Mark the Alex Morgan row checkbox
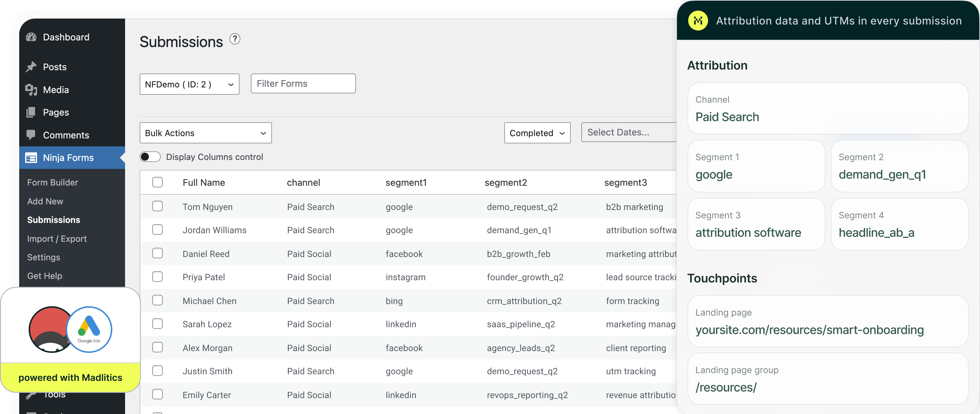Screen dimensions: 980x414 pos(157,347)
